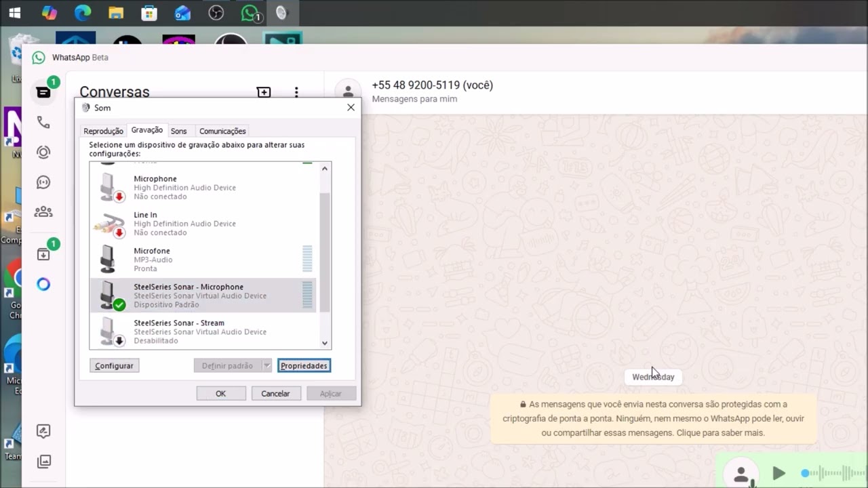
Task: Close the Som dialog window
Action: (351, 108)
